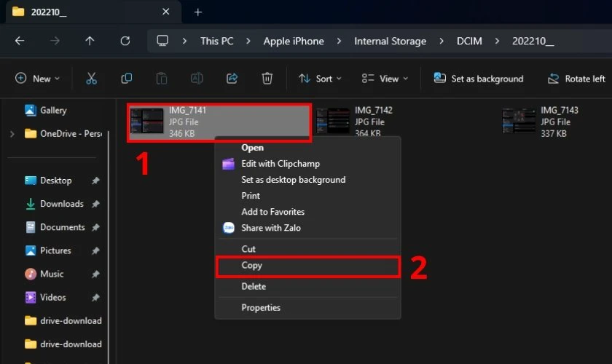Open the New dropdown menu
612x364 pixels.
click(x=37, y=79)
